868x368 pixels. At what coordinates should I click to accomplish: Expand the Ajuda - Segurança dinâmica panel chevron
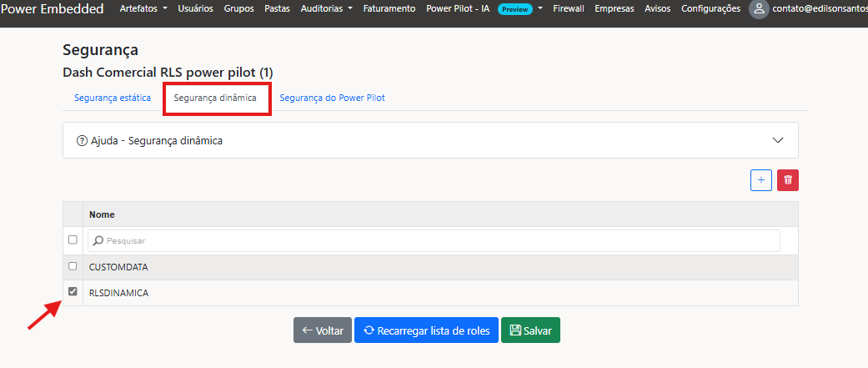click(x=778, y=140)
